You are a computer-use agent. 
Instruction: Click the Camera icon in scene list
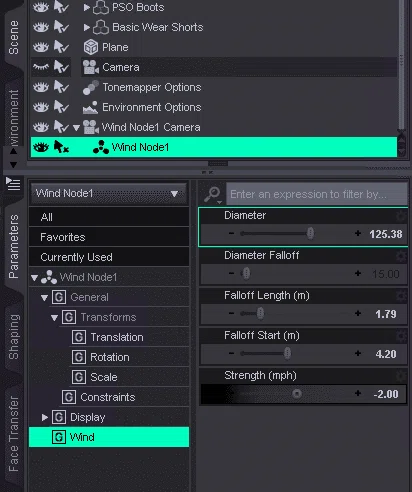pyautogui.click(x=91, y=67)
